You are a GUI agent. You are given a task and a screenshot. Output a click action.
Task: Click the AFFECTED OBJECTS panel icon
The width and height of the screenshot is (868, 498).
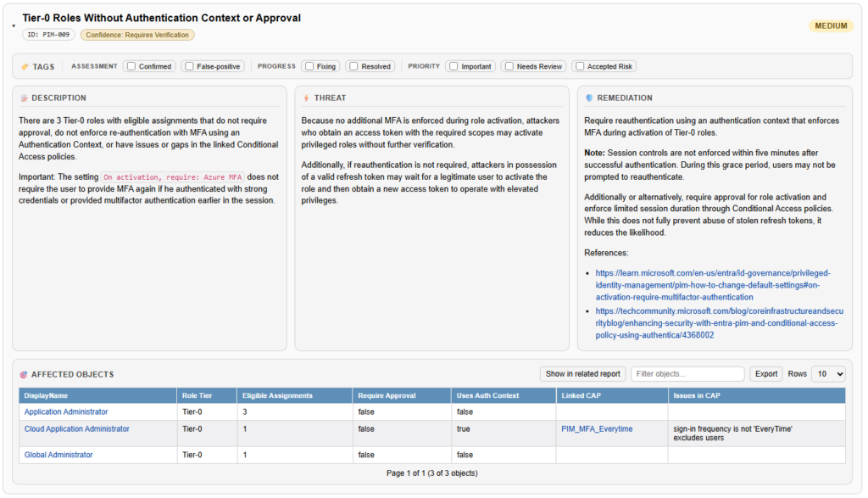coord(22,374)
